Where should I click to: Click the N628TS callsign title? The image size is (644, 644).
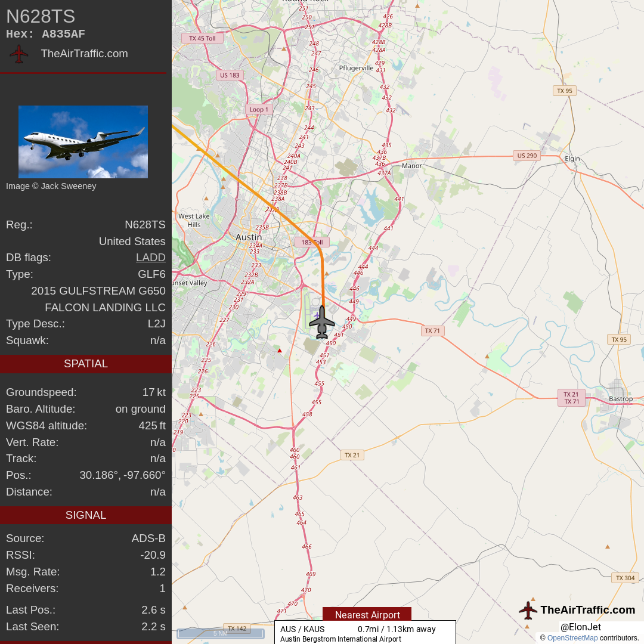coord(41,17)
